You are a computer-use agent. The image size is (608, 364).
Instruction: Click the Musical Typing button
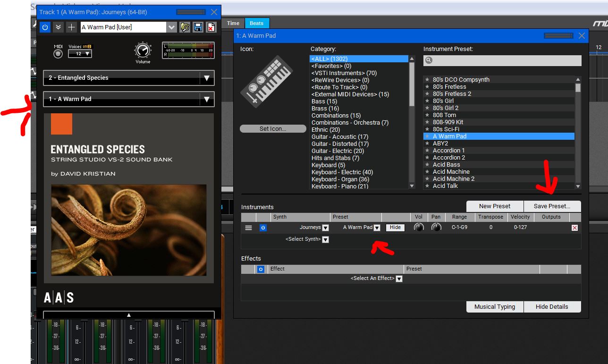click(495, 307)
